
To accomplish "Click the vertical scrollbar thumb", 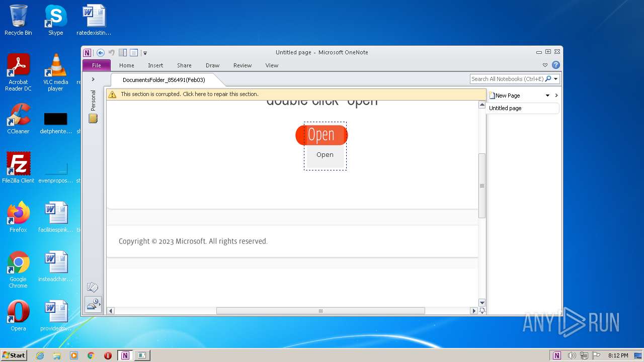I will tap(482, 186).
